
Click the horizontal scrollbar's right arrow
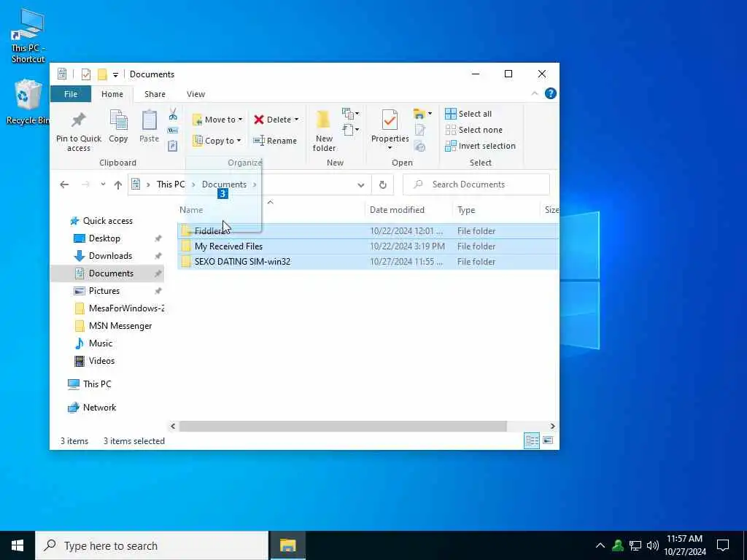coord(553,426)
